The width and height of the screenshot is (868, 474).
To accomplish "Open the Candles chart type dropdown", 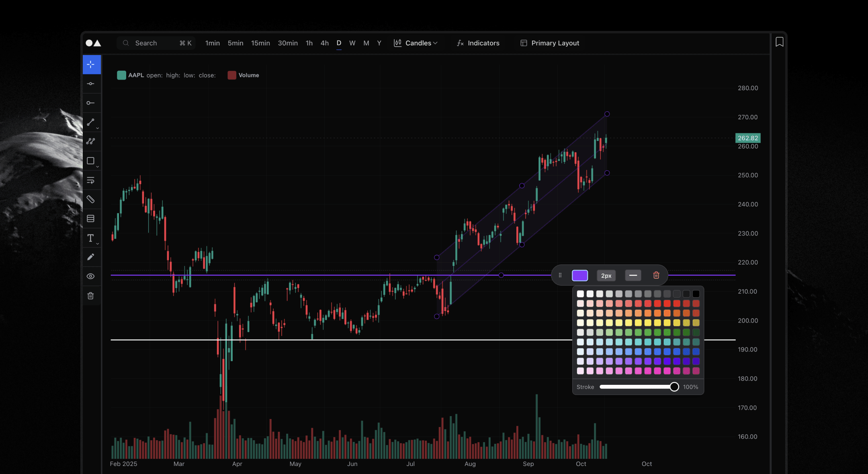I will pos(416,43).
